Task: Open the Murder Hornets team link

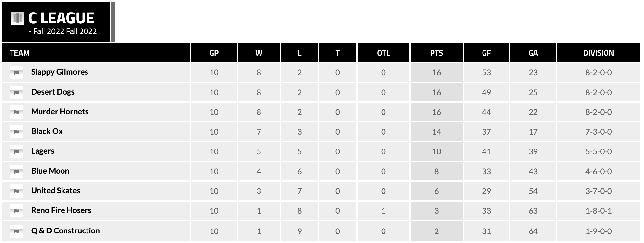Action: (x=60, y=112)
